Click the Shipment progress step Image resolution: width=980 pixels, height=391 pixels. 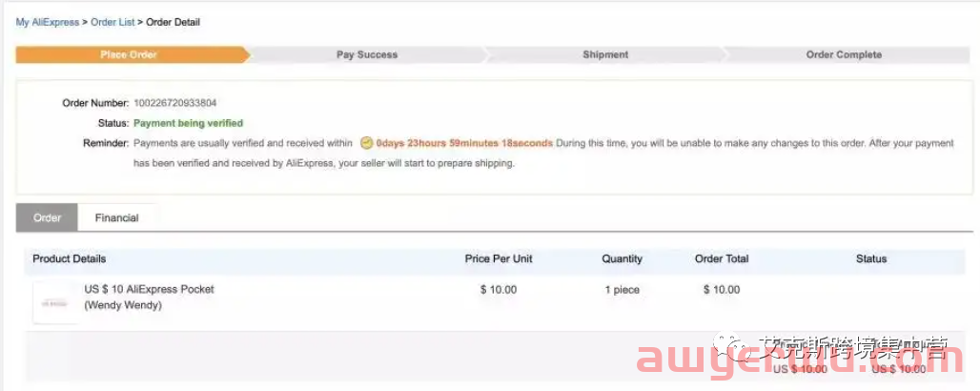tap(605, 54)
